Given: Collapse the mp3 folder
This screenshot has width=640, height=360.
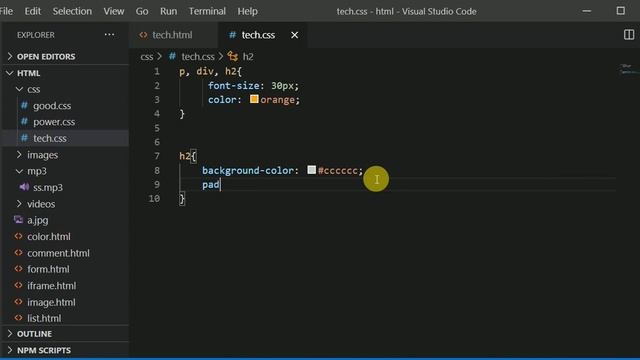Looking at the screenshot, I should (x=19, y=171).
